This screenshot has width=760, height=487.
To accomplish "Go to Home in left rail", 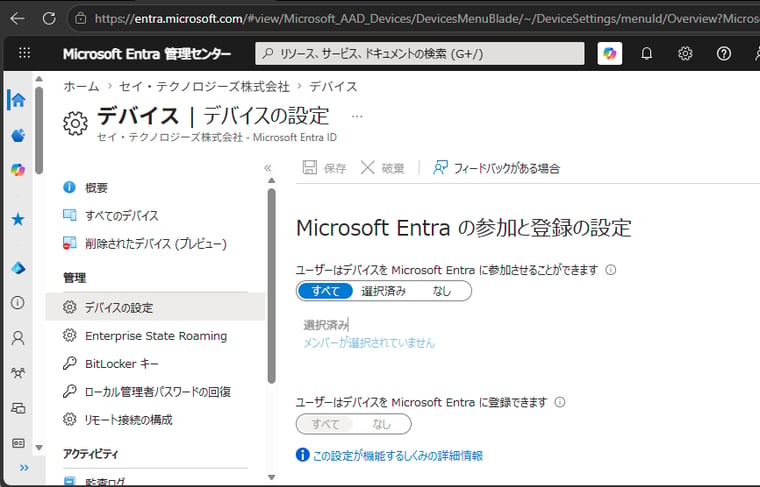I will tap(18, 100).
